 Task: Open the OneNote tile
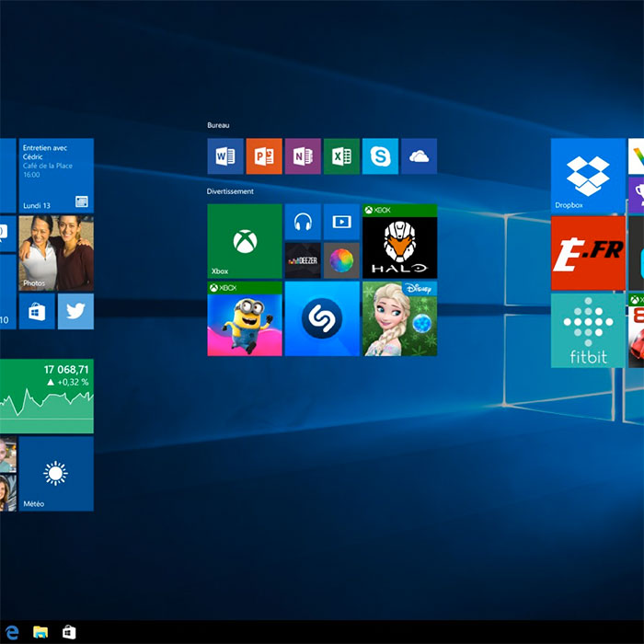click(x=303, y=156)
